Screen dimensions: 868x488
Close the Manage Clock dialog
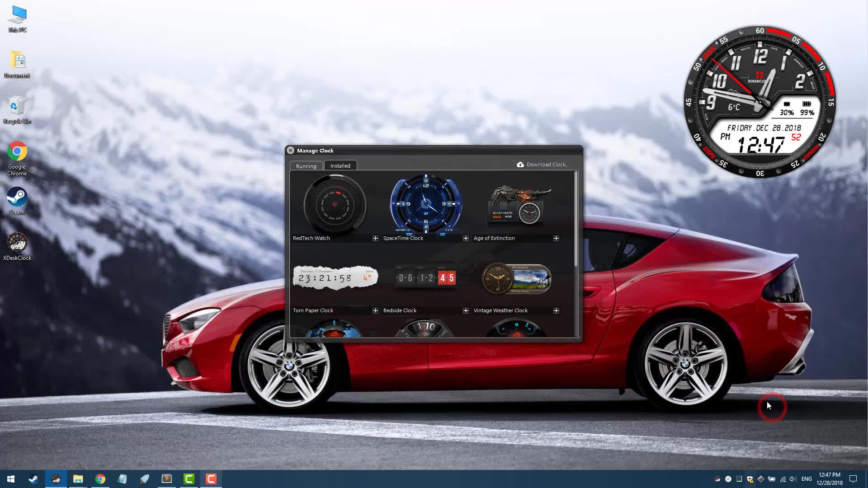[x=291, y=150]
